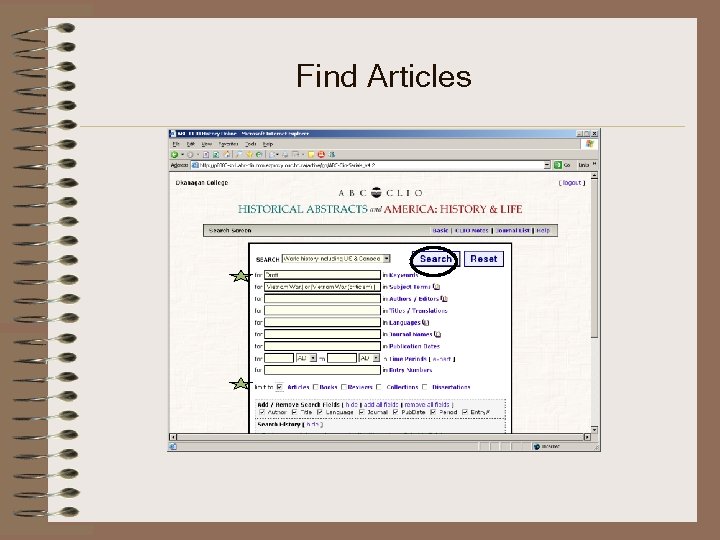Open the CLIO Notes link

click(472, 231)
